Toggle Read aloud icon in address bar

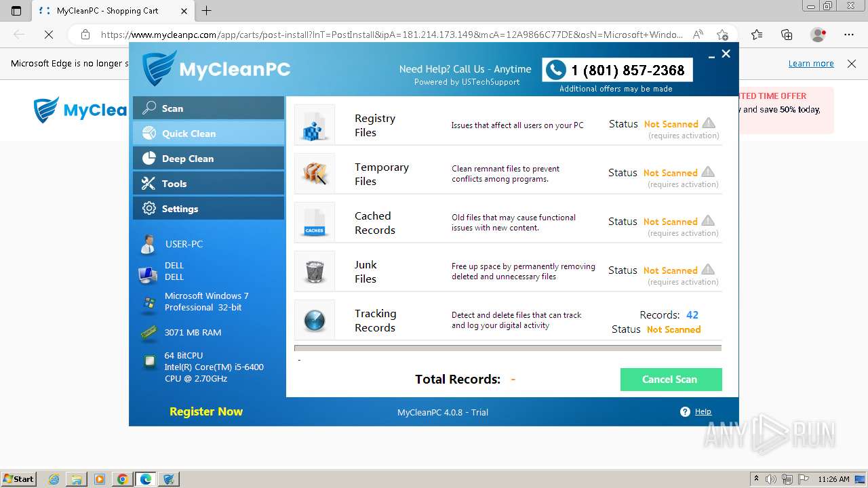(x=697, y=35)
